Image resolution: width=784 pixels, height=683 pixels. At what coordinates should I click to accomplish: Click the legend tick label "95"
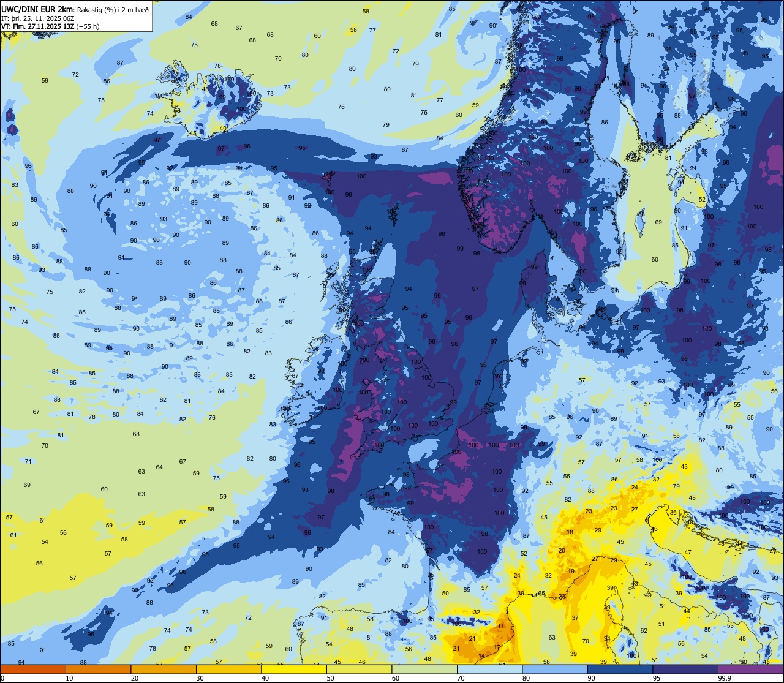click(x=657, y=678)
